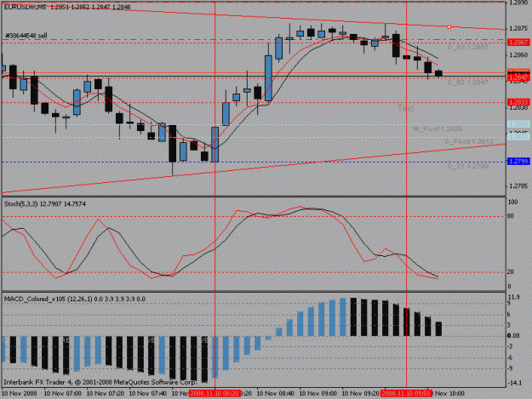The image size is (532, 399).
Task: Click the 80 level on Stochastic scale
Action: [x=510, y=216]
